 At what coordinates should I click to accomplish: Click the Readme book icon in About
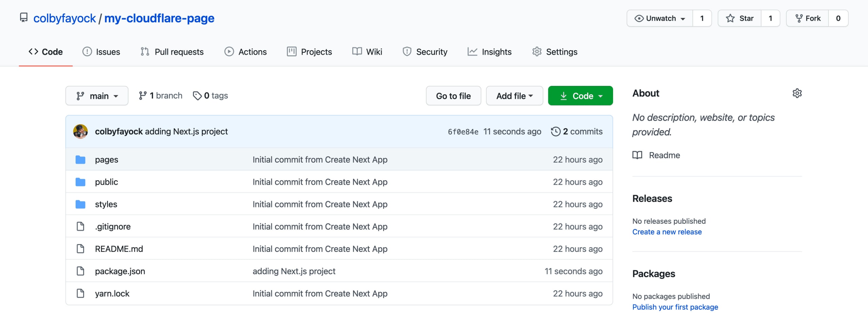pos(637,155)
